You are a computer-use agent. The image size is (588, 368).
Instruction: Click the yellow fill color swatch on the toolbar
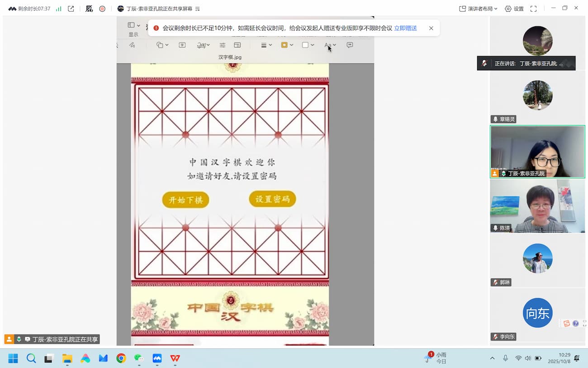click(x=285, y=45)
